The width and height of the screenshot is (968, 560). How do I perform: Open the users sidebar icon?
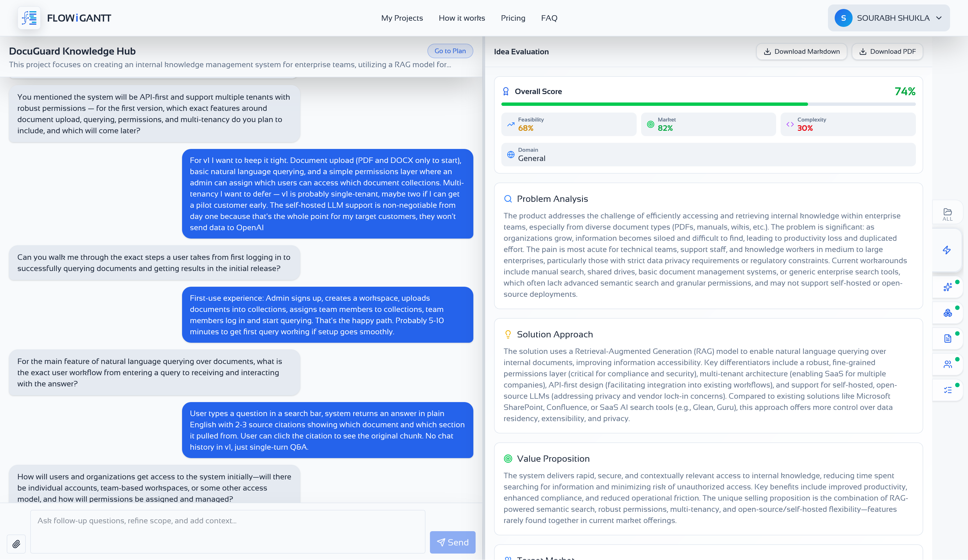point(948,364)
